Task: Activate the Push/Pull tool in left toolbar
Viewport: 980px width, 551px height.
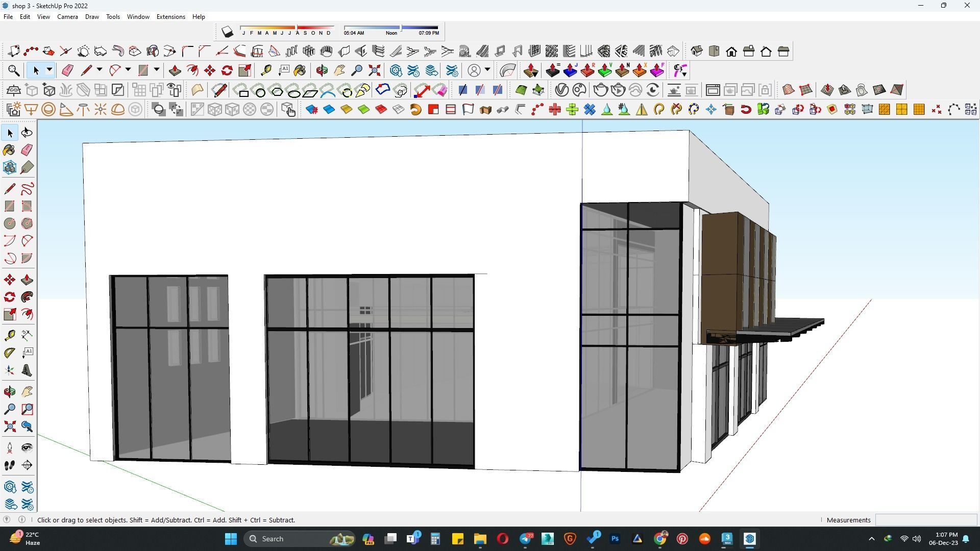Action: [x=27, y=280]
